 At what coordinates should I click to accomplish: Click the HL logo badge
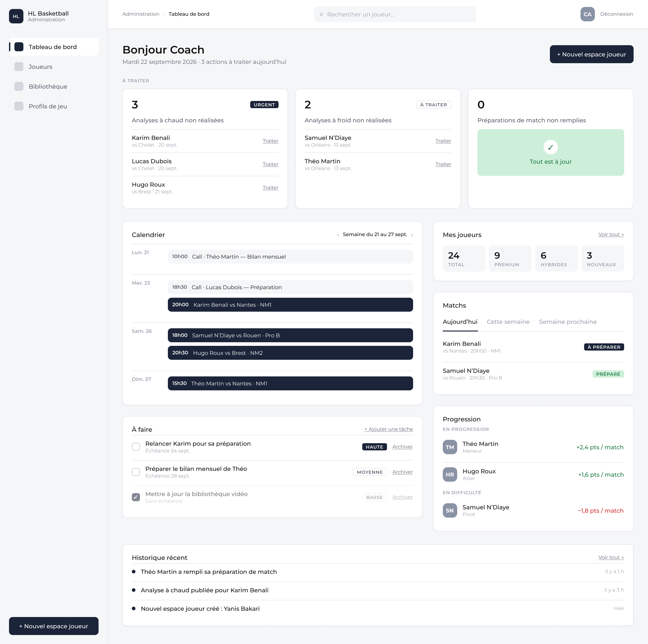16,16
